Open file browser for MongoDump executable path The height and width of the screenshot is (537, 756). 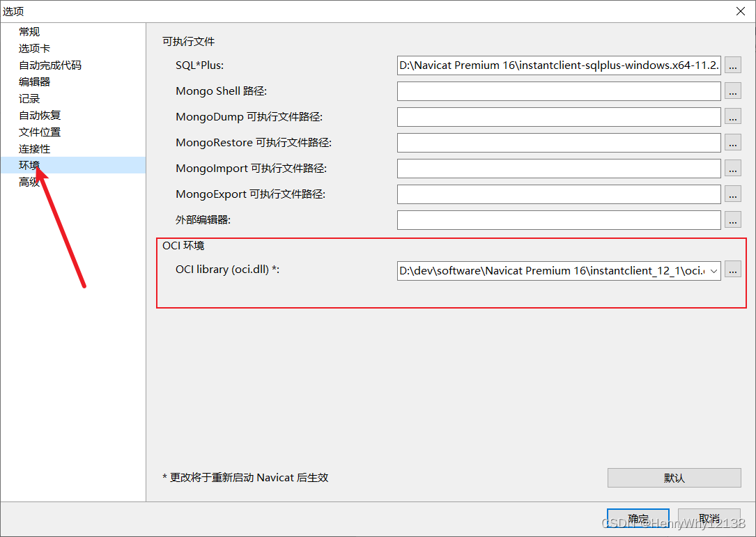tap(732, 116)
